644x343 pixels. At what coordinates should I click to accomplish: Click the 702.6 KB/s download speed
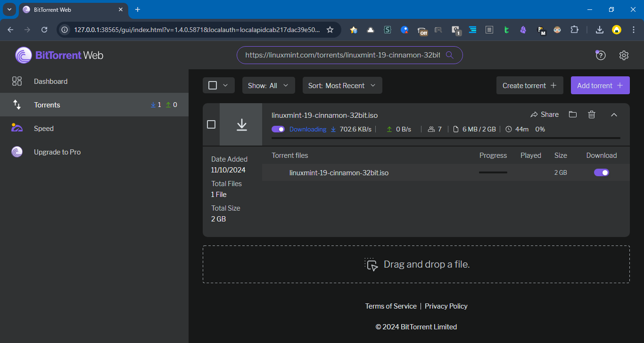(351, 129)
